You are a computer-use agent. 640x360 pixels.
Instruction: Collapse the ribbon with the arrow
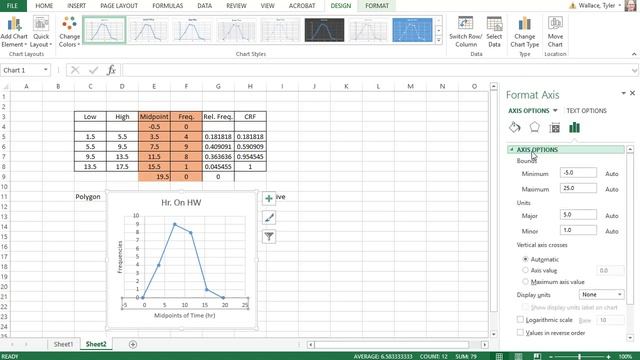tap(634, 54)
